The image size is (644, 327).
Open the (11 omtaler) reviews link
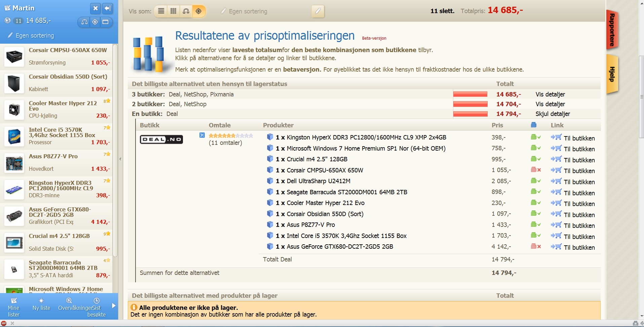tap(225, 143)
